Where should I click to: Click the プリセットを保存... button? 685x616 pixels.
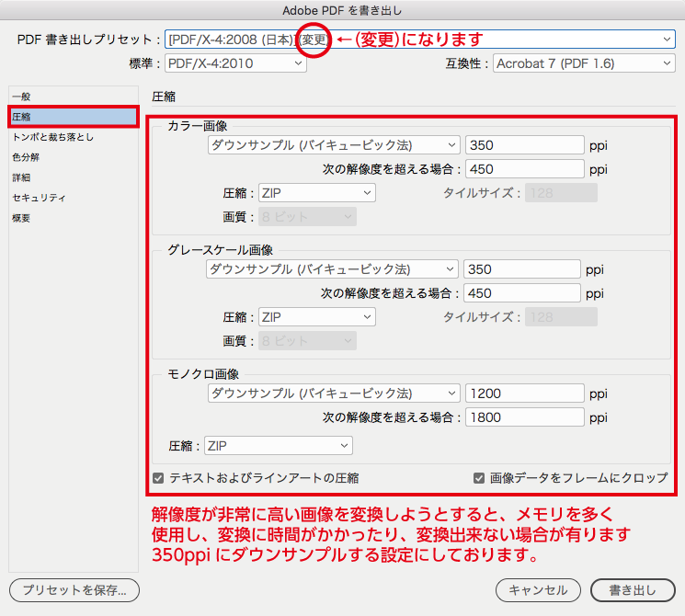(x=74, y=590)
